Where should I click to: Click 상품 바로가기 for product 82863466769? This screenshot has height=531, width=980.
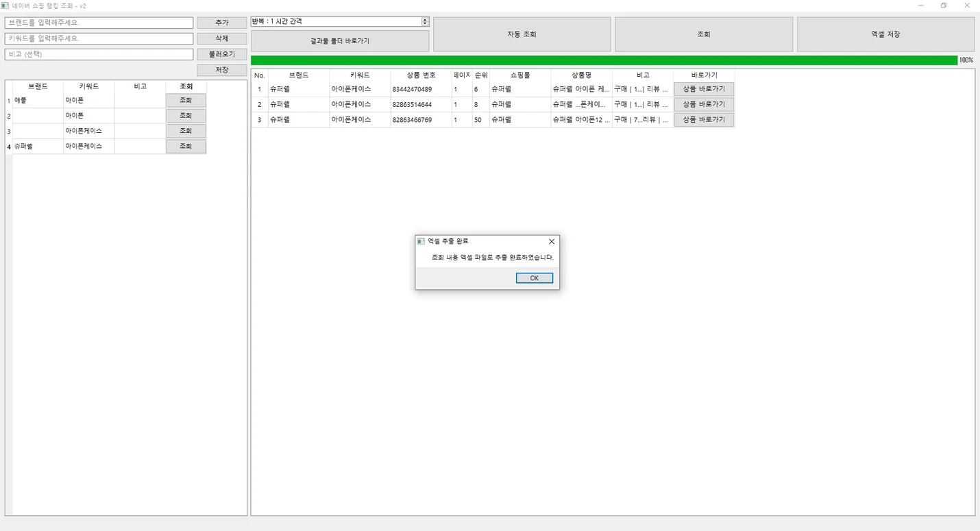point(704,120)
